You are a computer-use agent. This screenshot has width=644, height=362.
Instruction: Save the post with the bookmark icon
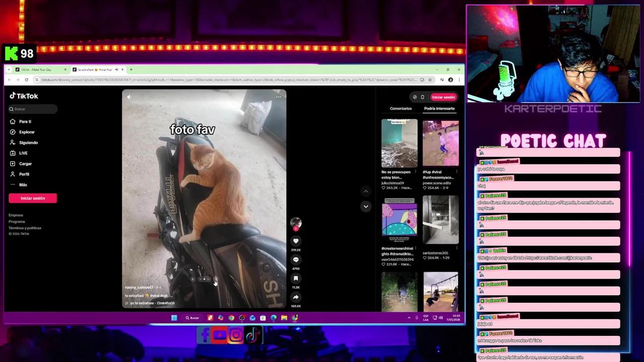point(296,278)
